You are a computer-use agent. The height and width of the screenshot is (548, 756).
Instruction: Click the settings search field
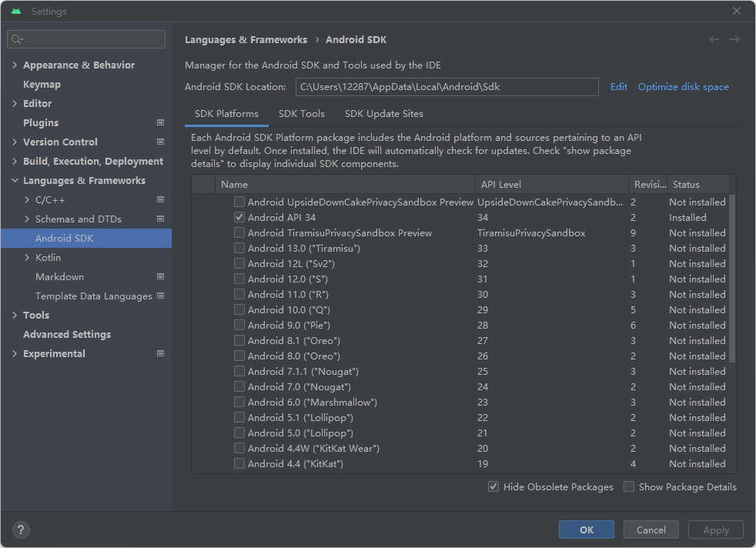point(86,39)
